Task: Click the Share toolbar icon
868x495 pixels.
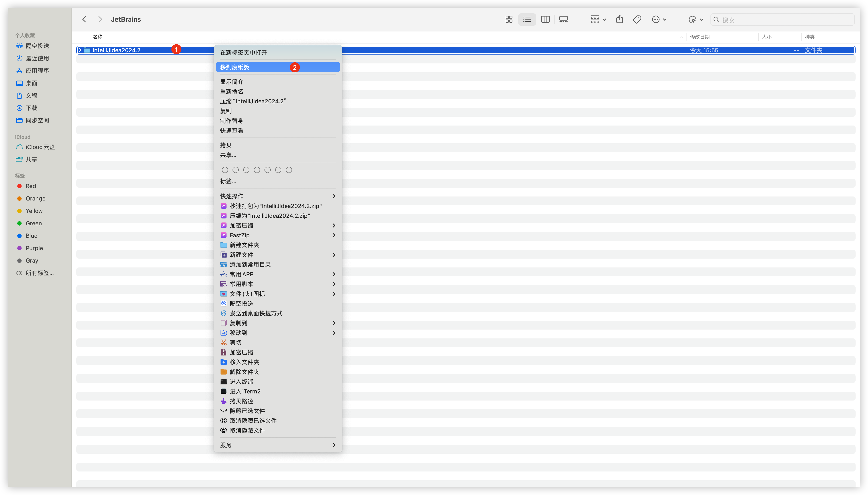Action: (x=619, y=19)
